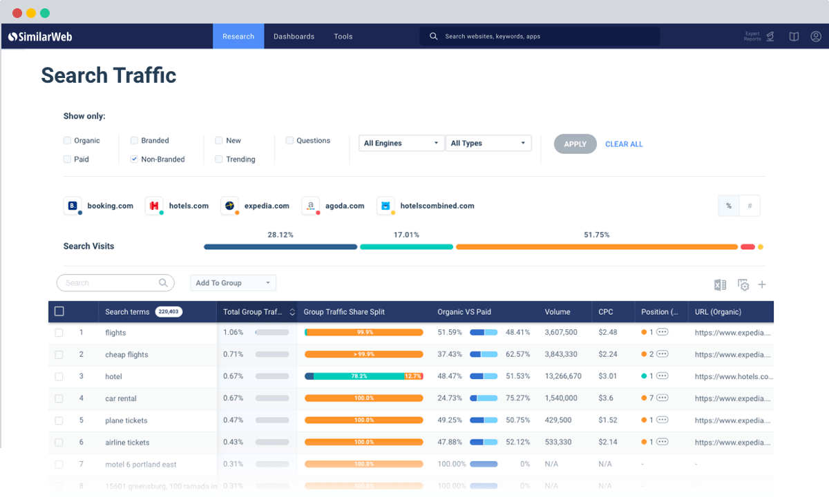
Task: Click the hotelscombined.com site icon
Action: [385, 206]
